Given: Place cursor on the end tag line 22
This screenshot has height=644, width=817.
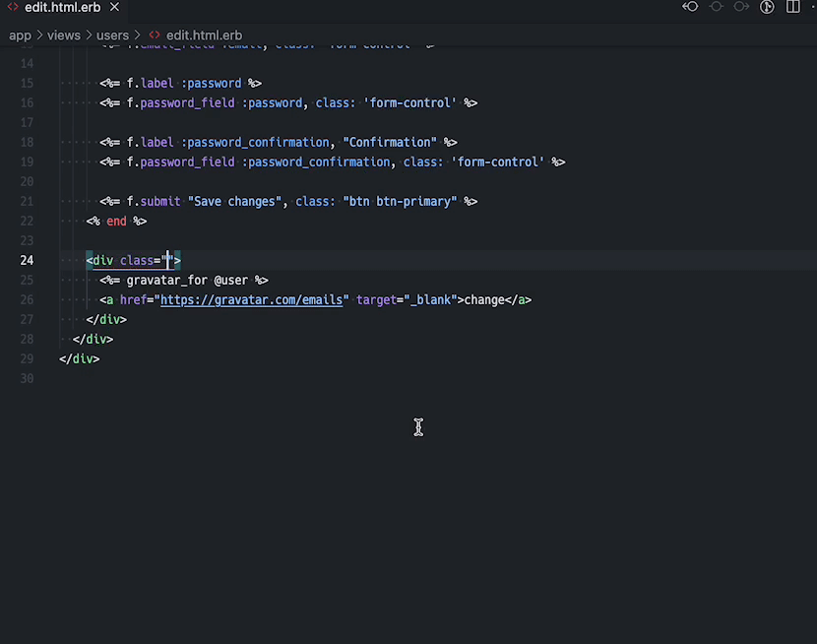Looking at the screenshot, I should [116, 221].
